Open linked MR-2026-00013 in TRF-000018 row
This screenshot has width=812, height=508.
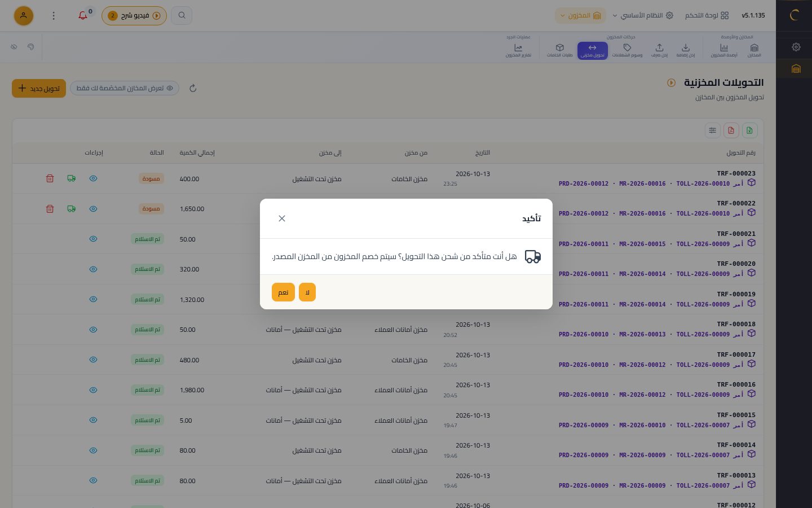pos(642,334)
